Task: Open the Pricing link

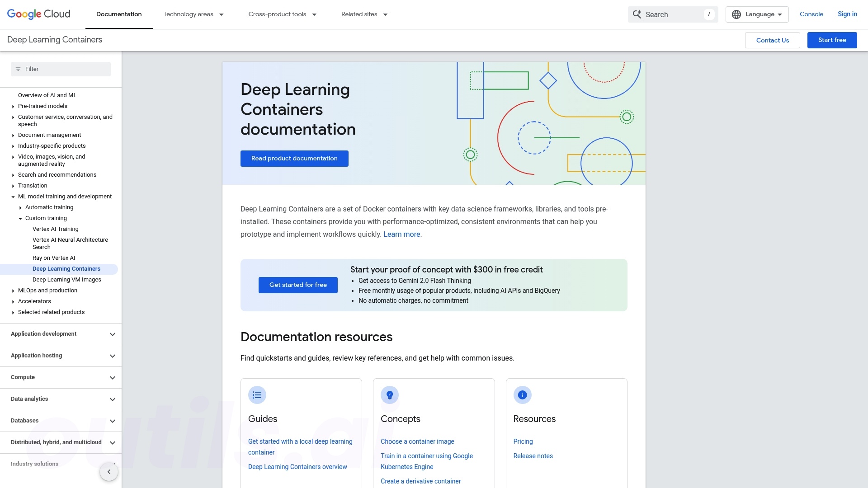Action: click(523, 441)
